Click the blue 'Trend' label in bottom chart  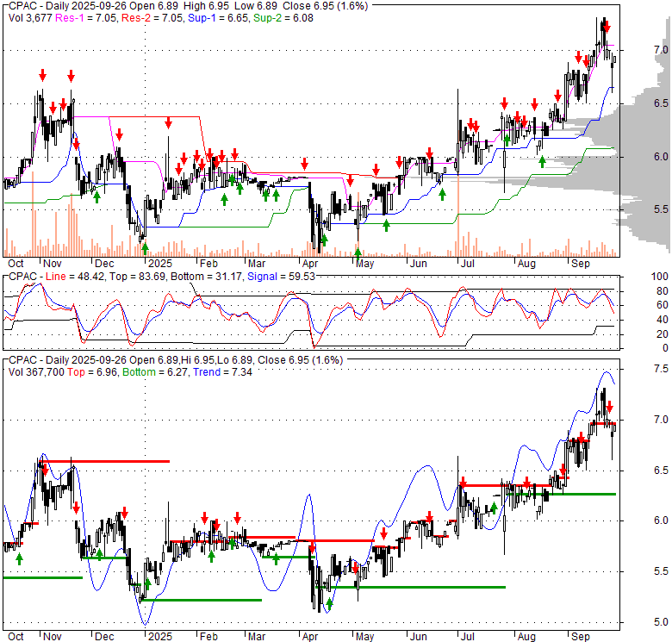(207, 372)
